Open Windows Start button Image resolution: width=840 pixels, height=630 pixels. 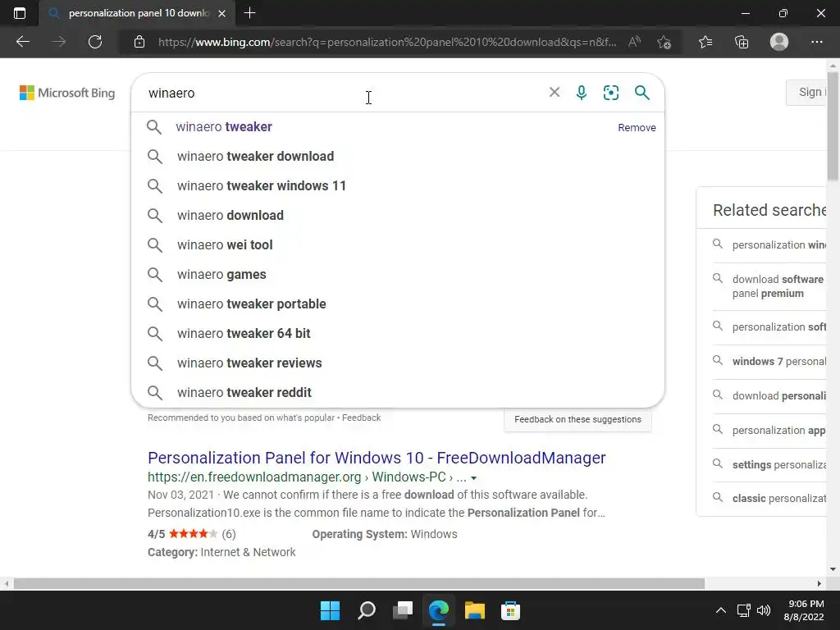pyautogui.click(x=330, y=610)
